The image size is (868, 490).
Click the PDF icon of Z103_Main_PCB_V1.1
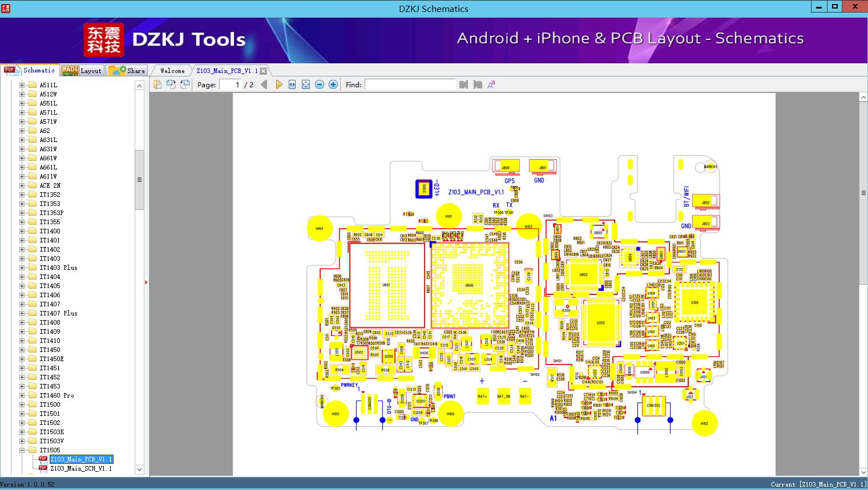click(43, 459)
